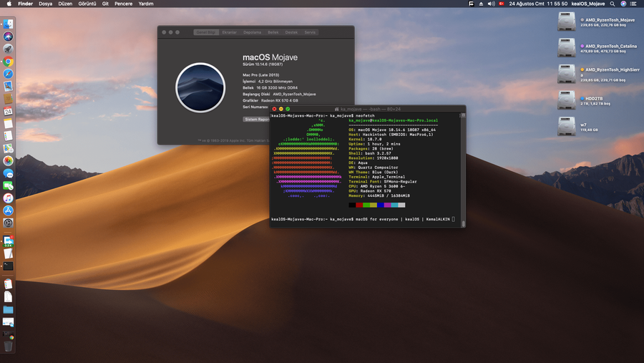Click the volume icon in menu bar
The image size is (644, 363).
click(x=491, y=4)
